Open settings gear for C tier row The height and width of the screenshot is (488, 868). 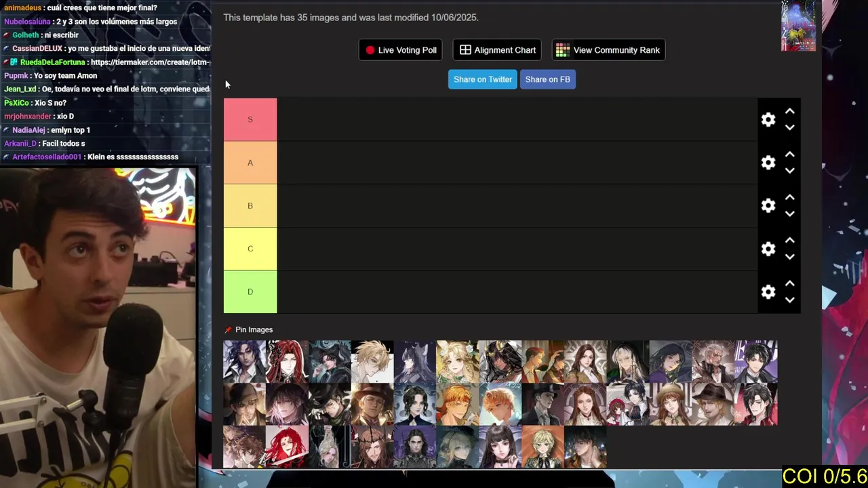768,249
